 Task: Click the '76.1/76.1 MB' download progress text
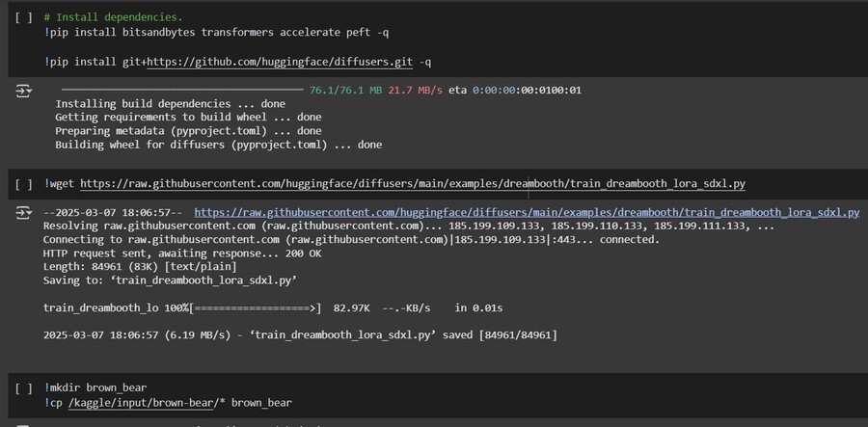345,91
